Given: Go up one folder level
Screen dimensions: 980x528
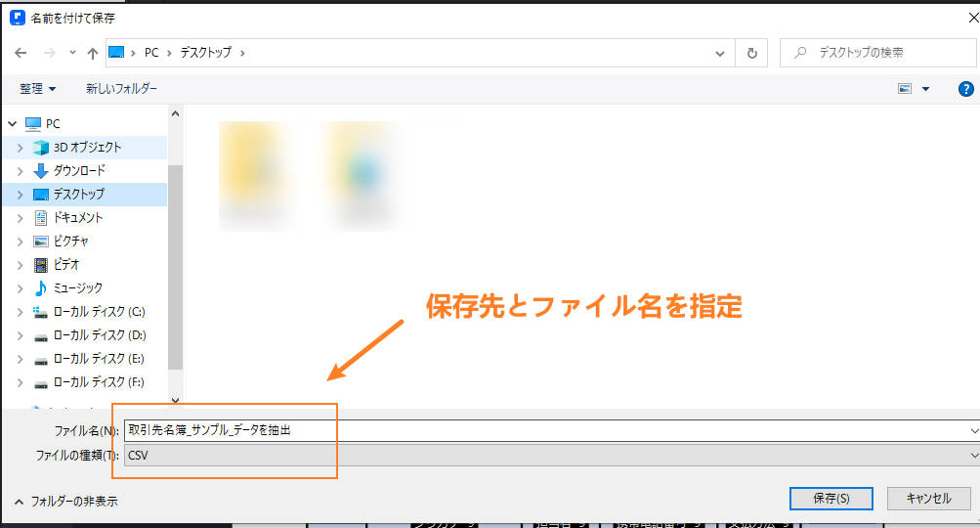Looking at the screenshot, I should tap(93, 53).
